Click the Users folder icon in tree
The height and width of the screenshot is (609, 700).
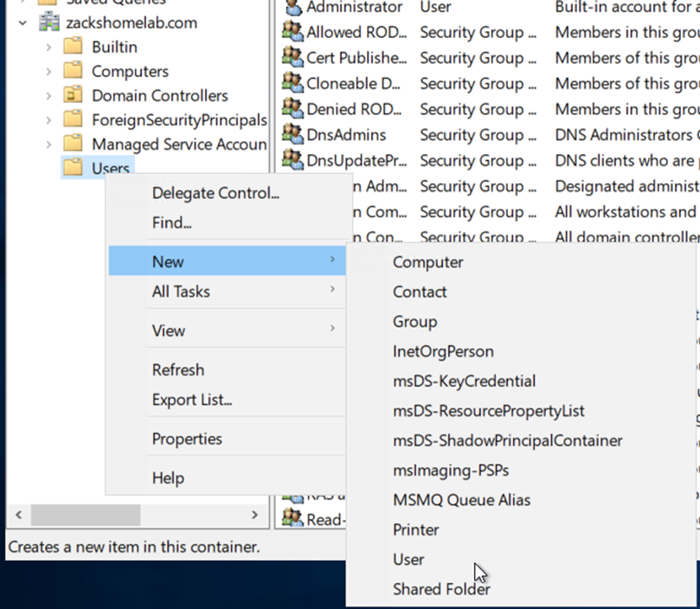[73, 168]
